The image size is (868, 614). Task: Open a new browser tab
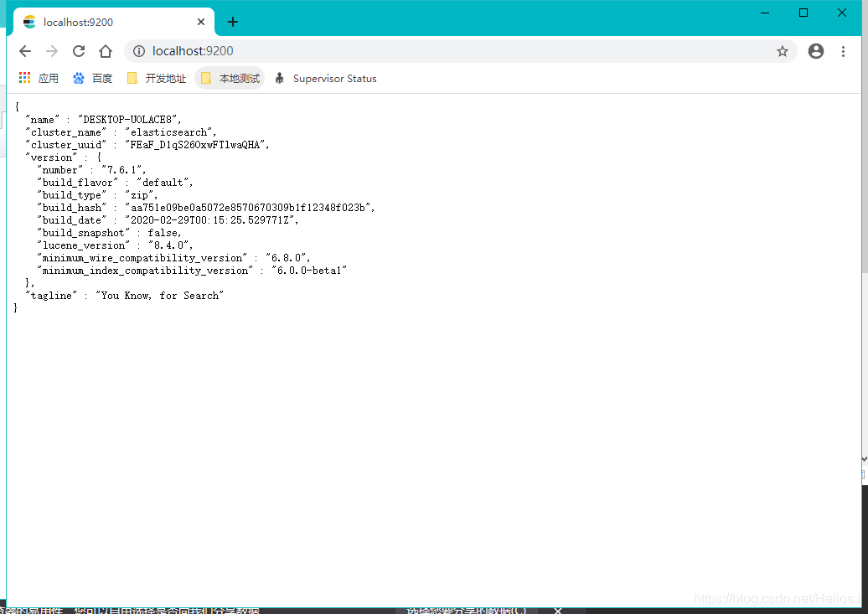[x=233, y=22]
